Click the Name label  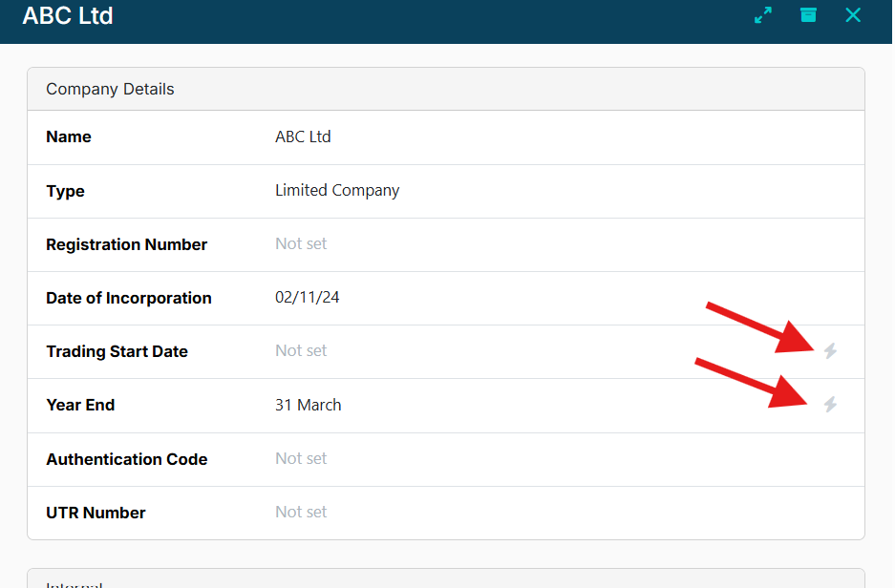click(x=69, y=136)
